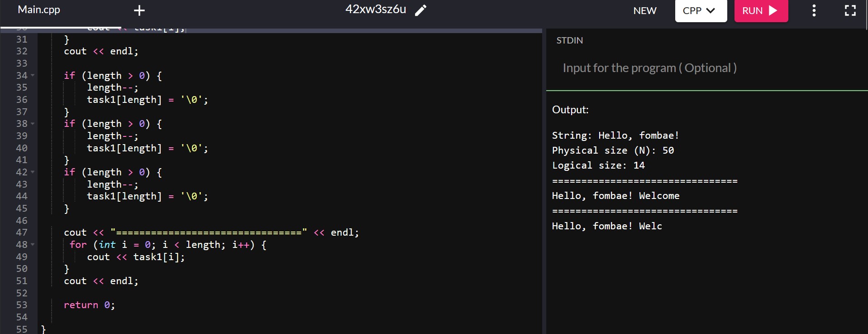The width and height of the screenshot is (868, 334).
Task: Collapse the if block at line 42
Action: click(33, 172)
